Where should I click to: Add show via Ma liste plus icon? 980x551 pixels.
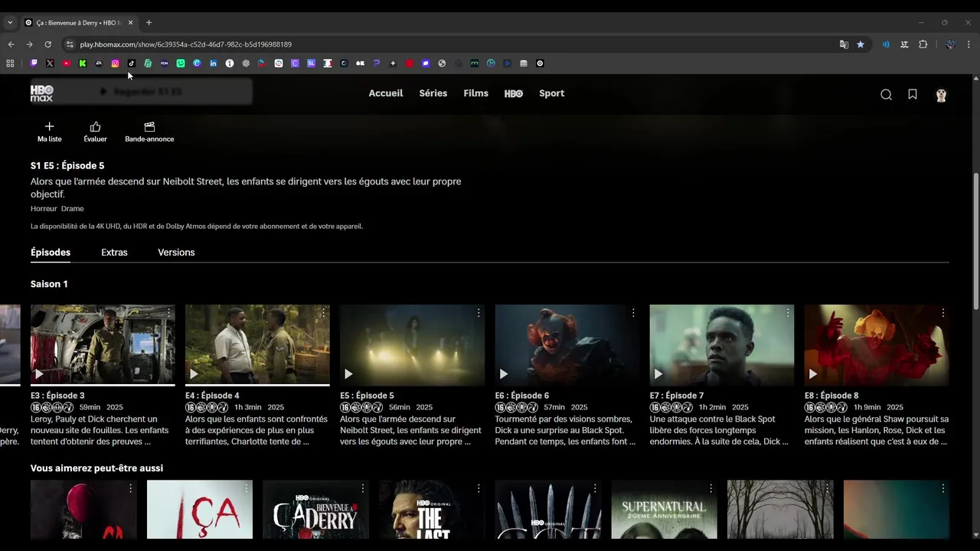(x=50, y=131)
